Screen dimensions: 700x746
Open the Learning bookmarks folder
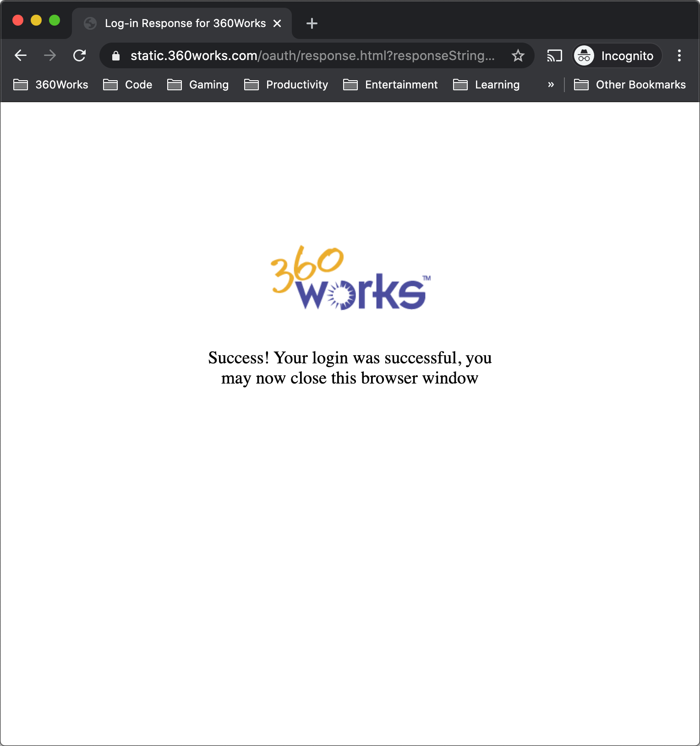click(x=487, y=85)
